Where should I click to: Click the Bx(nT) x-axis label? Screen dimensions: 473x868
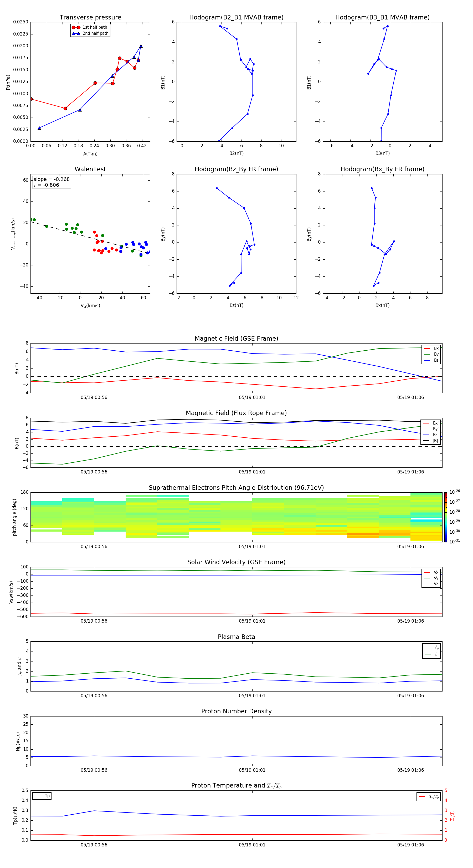click(x=382, y=305)
